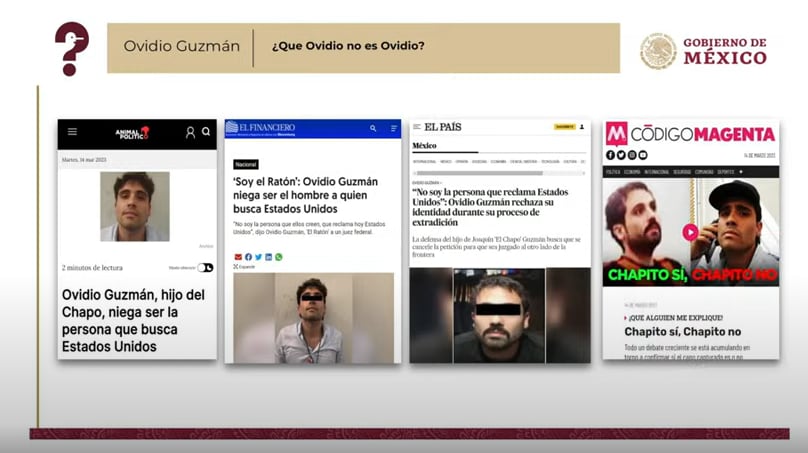Click the Animal Político search magnifier icon
808x453 pixels.
pyautogui.click(x=206, y=132)
